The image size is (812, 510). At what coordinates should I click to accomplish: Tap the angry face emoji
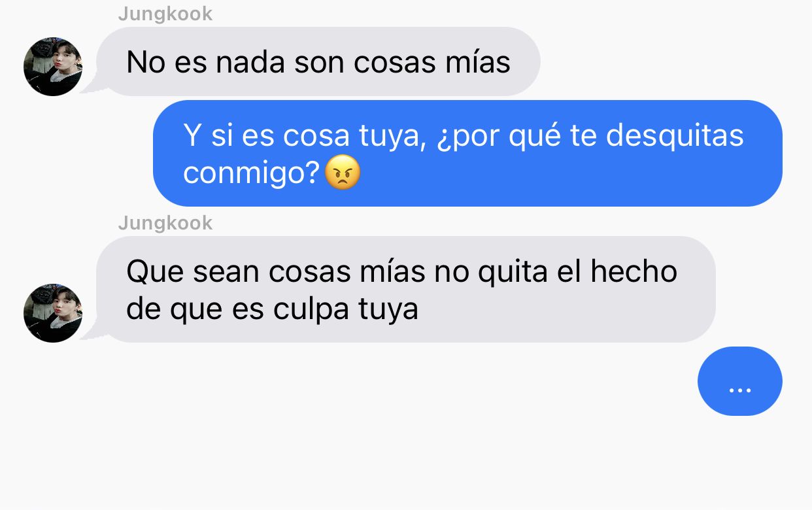pyautogui.click(x=343, y=173)
